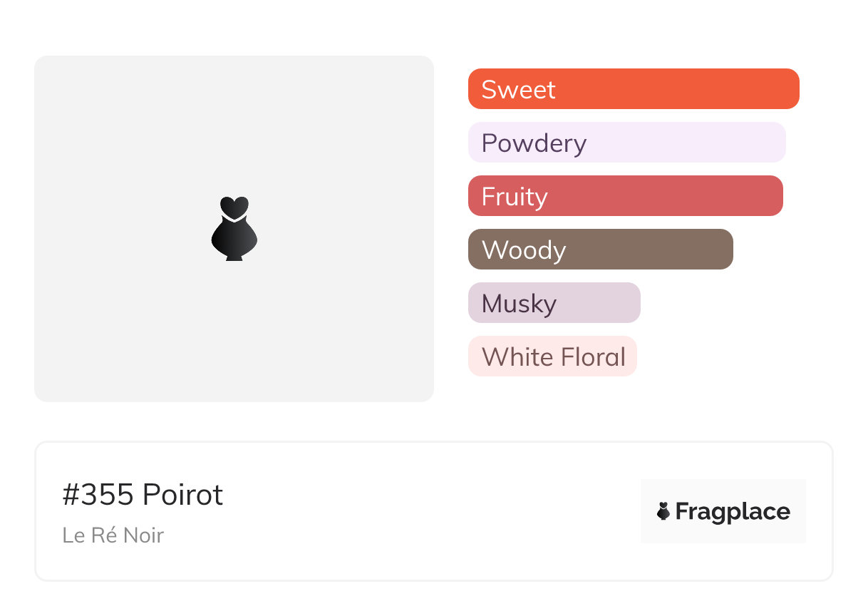Select the Powdery accord bar
This screenshot has height=616, width=868.
[626, 143]
